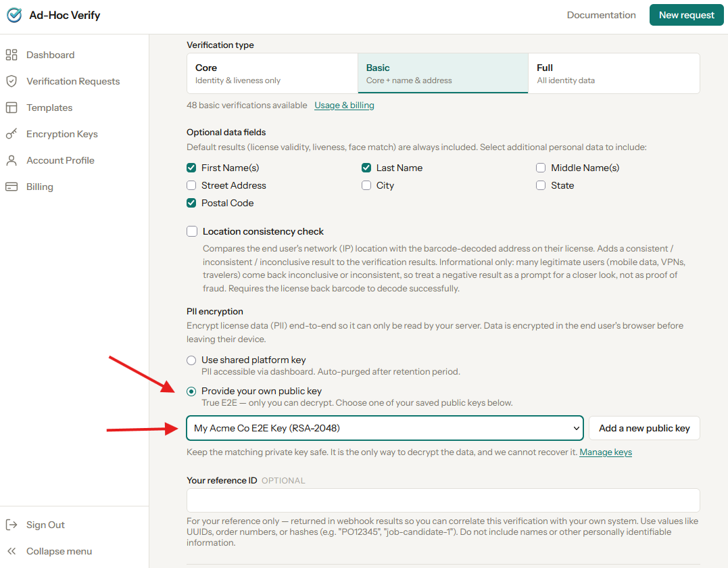Viewport: 728px width, 568px height.
Task: Open the Documentation link
Action: [x=601, y=15]
